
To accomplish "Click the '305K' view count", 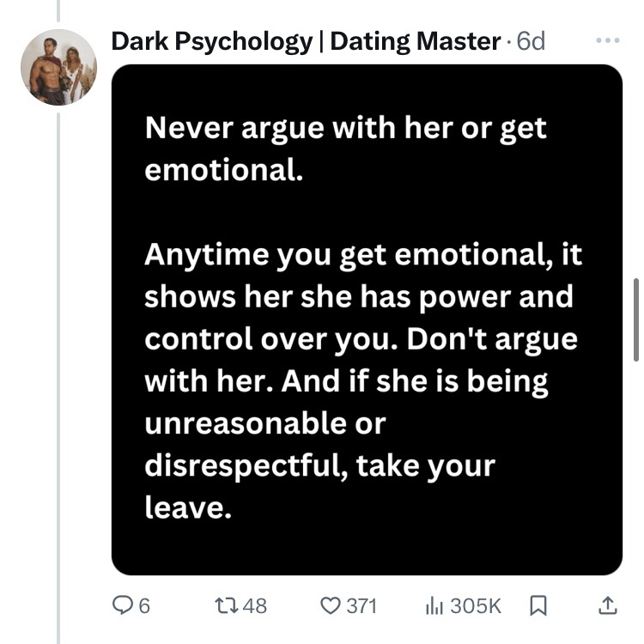I will tap(475, 606).
